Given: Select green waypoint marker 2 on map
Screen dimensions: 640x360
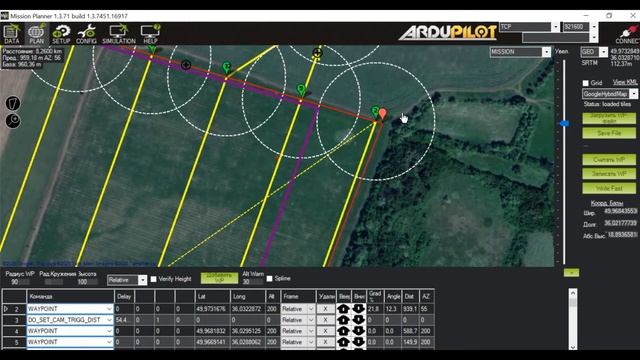Looking at the screenshot, I should click(375, 111).
